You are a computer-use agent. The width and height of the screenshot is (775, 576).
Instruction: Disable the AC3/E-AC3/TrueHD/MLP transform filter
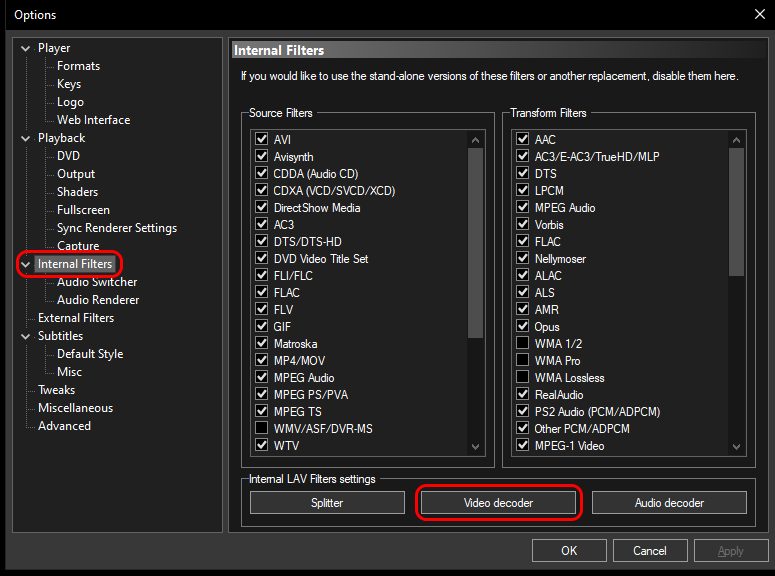[x=522, y=156]
